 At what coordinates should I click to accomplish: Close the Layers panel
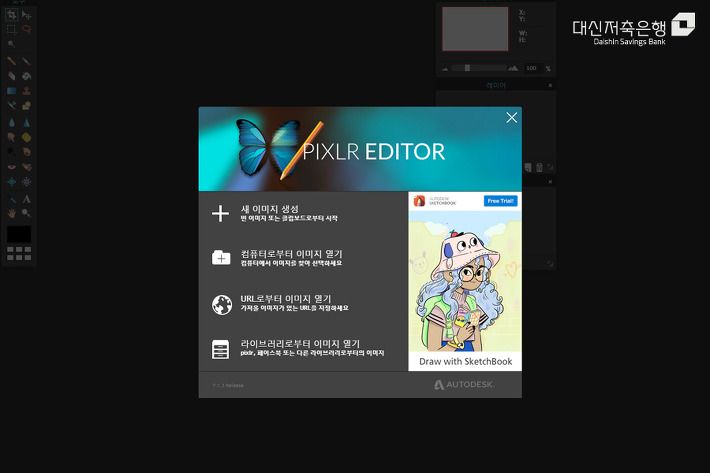pyautogui.click(x=550, y=85)
